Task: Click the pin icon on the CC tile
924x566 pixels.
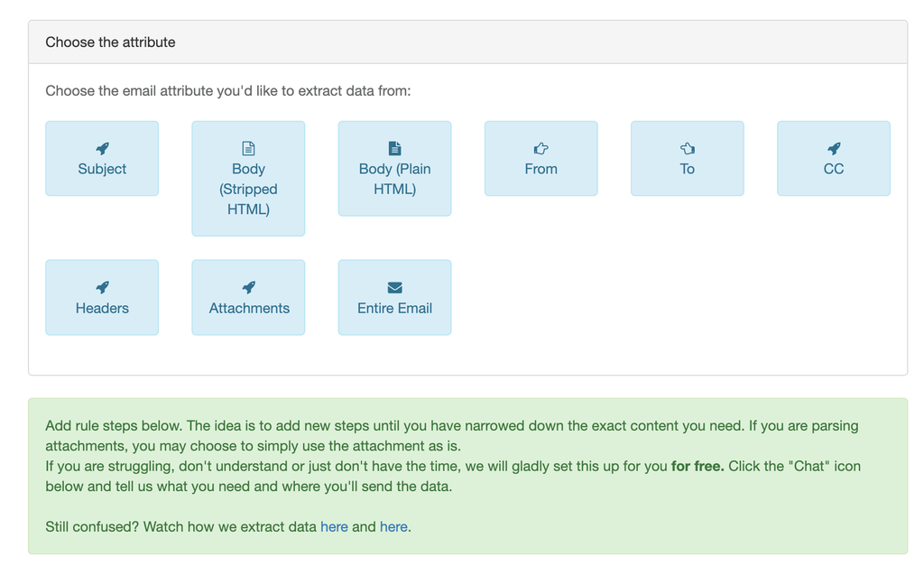Action: point(833,148)
